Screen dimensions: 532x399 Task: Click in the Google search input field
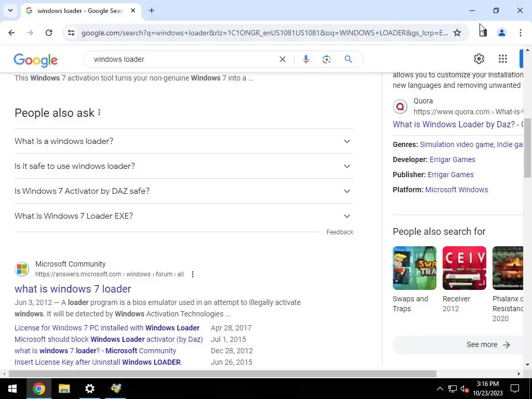click(x=183, y=59)
